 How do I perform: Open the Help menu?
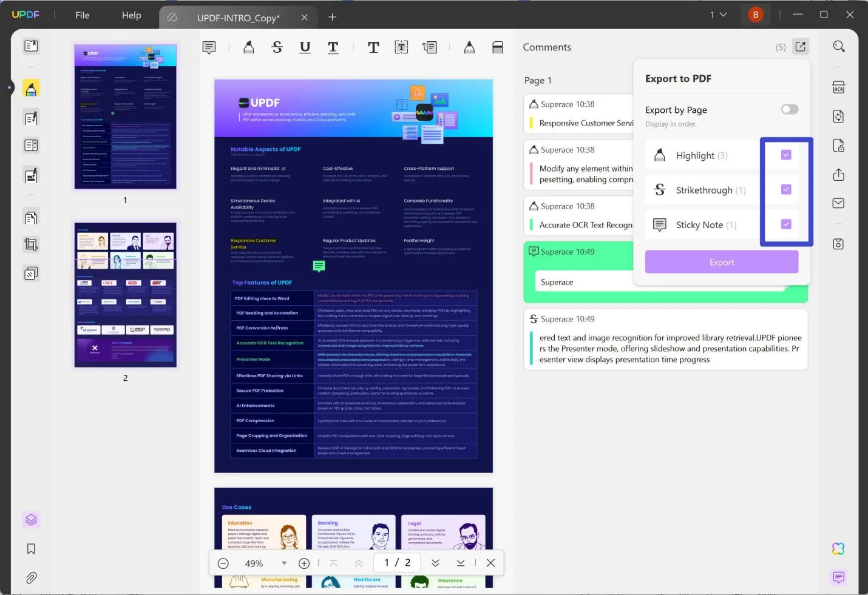tap(131, 15)
